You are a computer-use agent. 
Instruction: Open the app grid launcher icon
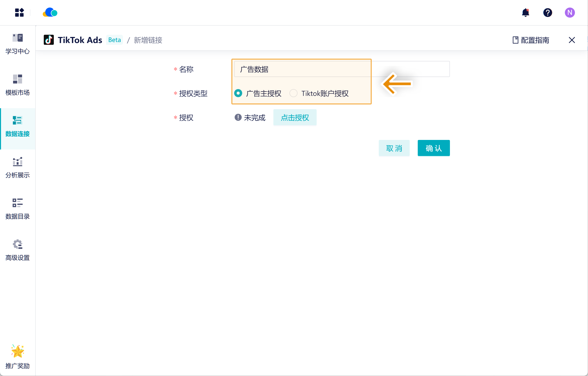(x=19, y=13)
